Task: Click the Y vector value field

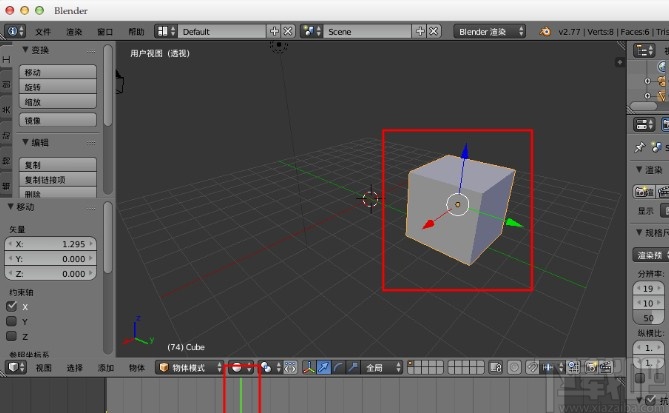Action: coord(50,259)
